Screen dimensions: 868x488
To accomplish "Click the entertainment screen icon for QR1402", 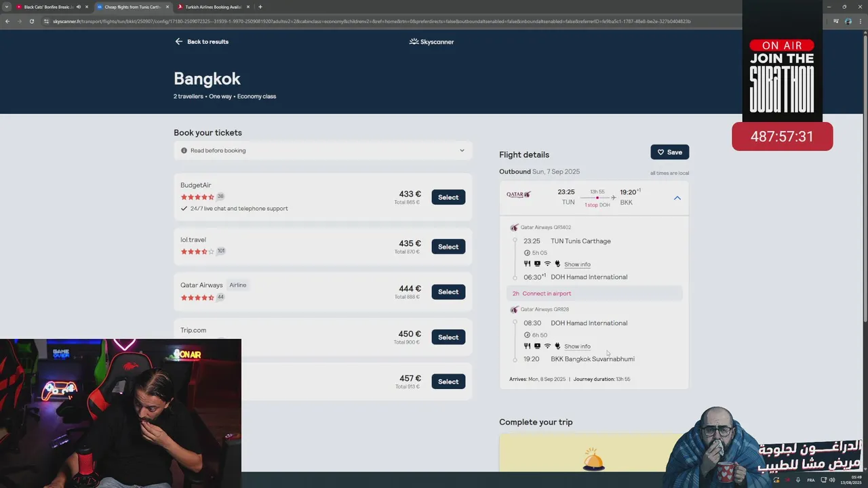I will (537, 264).
